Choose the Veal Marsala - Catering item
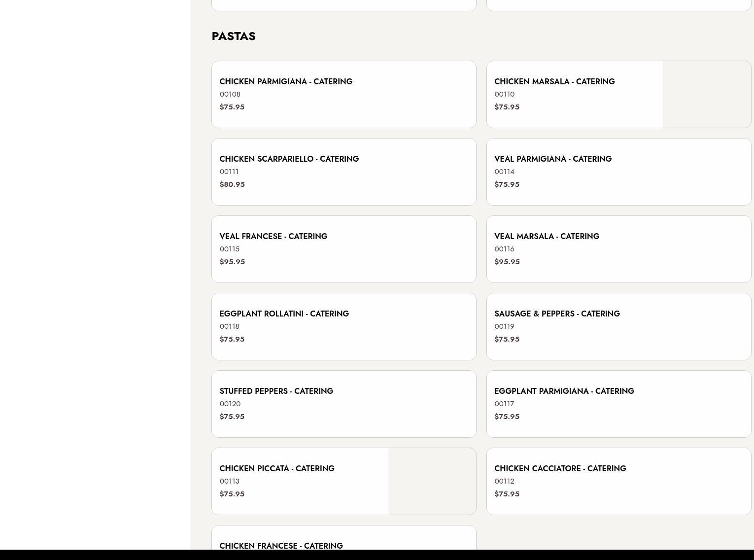Viewport: 754px width, 560px height. [x=619, y=249]
